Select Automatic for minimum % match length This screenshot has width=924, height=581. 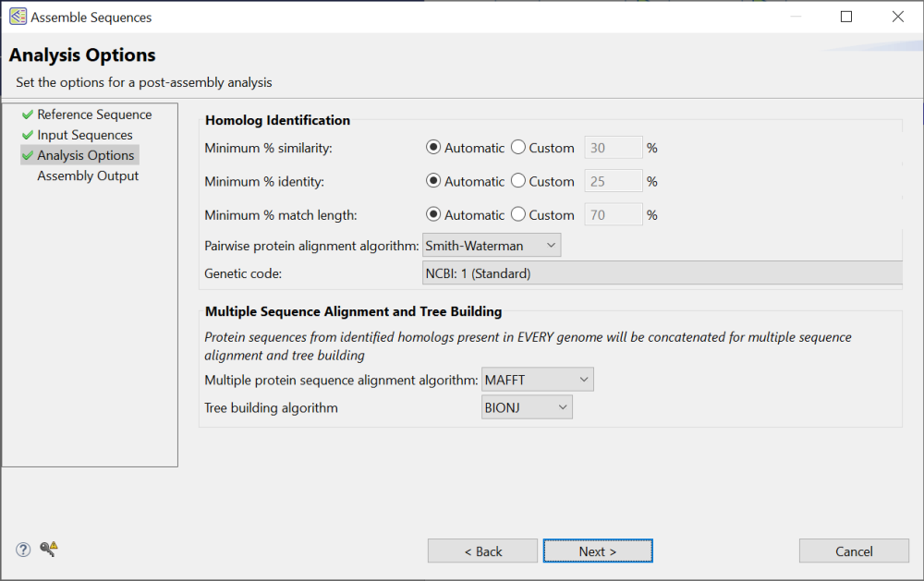tap(433, 214)
